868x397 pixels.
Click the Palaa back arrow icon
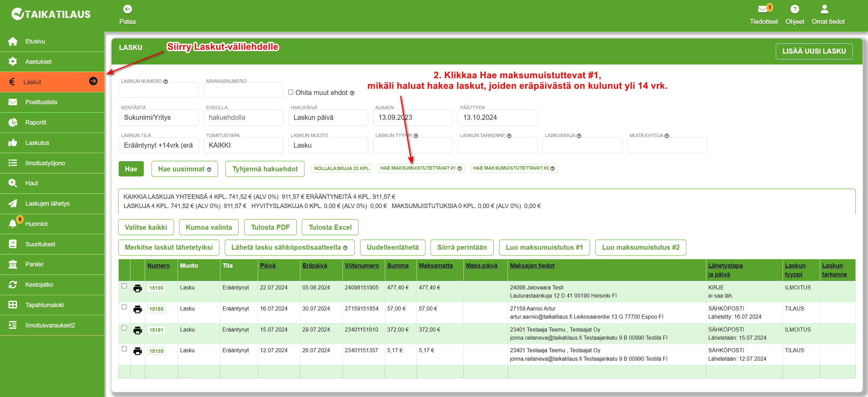[x=127, y=9]
